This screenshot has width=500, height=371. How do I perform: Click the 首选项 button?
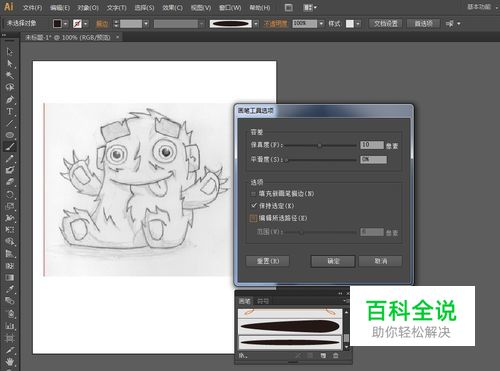[x=423, y=24]
